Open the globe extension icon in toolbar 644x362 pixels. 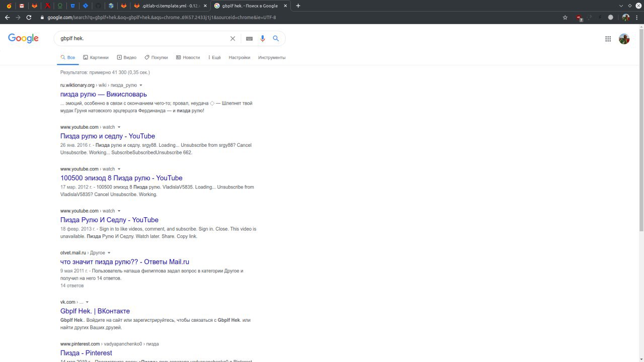coord(610,17)
